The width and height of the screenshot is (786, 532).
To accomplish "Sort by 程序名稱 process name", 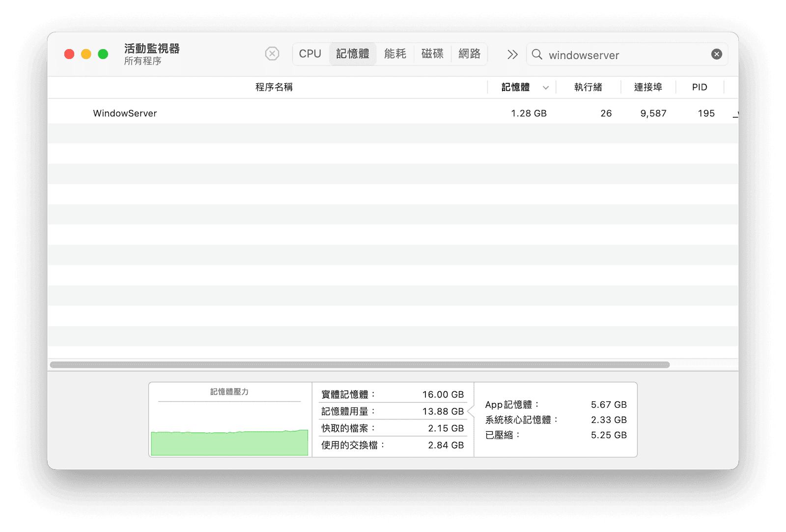I will tap(274, 87).
